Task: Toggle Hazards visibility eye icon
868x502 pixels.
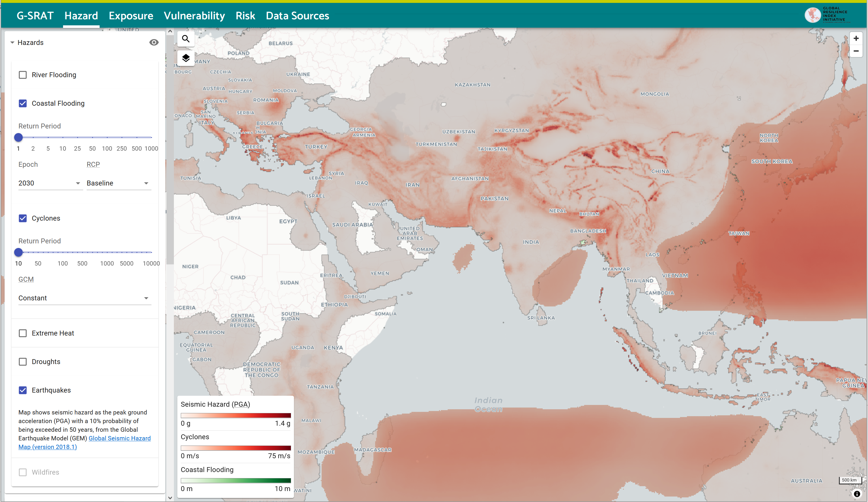Action: (x=154, y=42)
